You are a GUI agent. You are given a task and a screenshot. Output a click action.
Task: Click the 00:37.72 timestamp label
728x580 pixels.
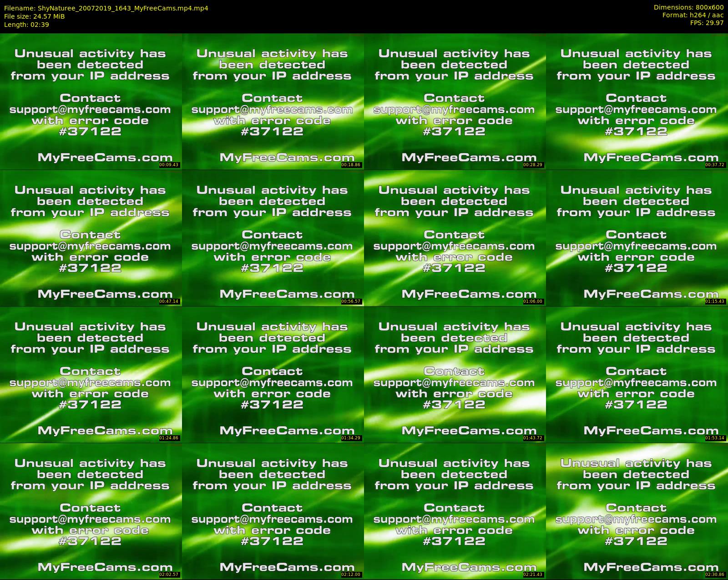pyautogui.click(x=715, y=165)
